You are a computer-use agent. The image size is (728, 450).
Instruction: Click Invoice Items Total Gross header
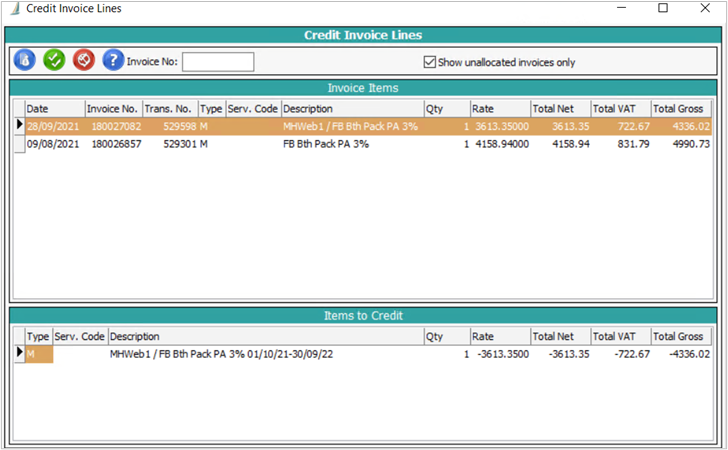coord(681,109)
